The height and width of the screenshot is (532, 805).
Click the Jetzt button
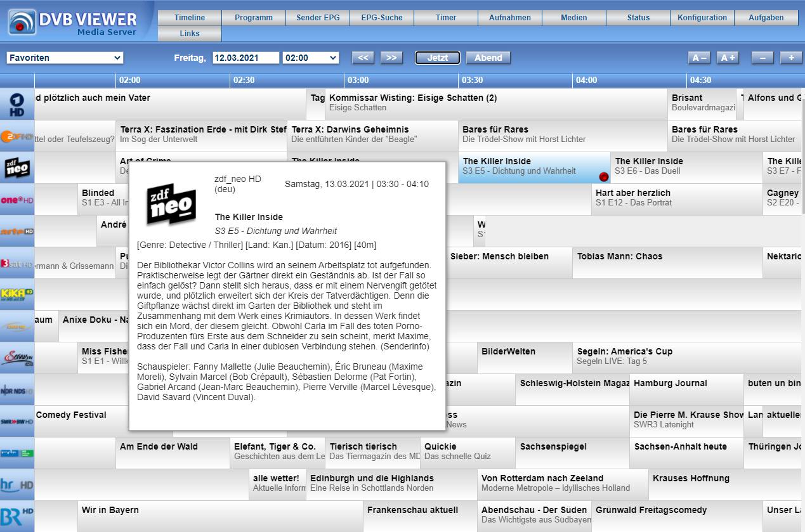[x=438, y=58]
